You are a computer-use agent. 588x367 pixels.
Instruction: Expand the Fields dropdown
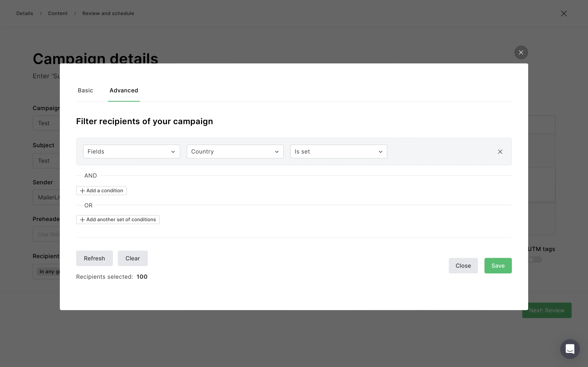131,152
